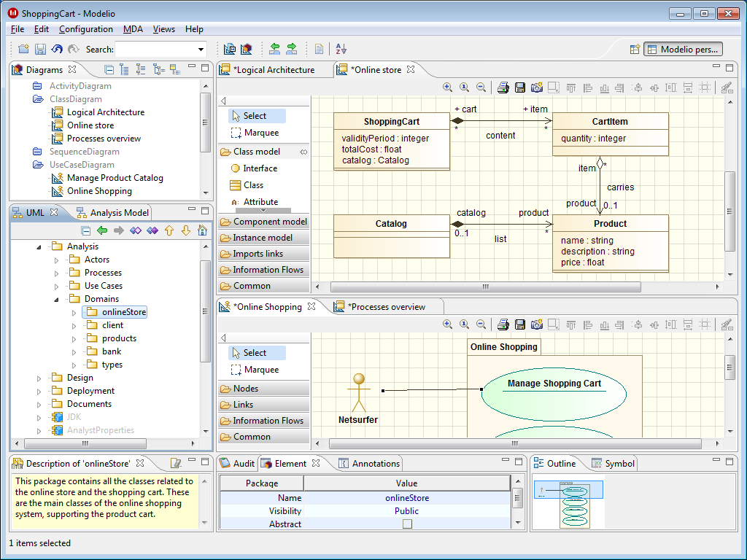The width and height of the screenshot is (747, 560).
Task: Select the Class tool in palette
Action: pos(247,184)
